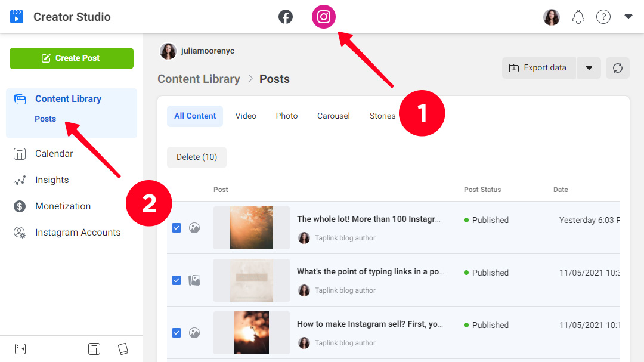This screenshot has height=362, width=644.
Task: Click the Export data button
Action: tap(539, 68)
